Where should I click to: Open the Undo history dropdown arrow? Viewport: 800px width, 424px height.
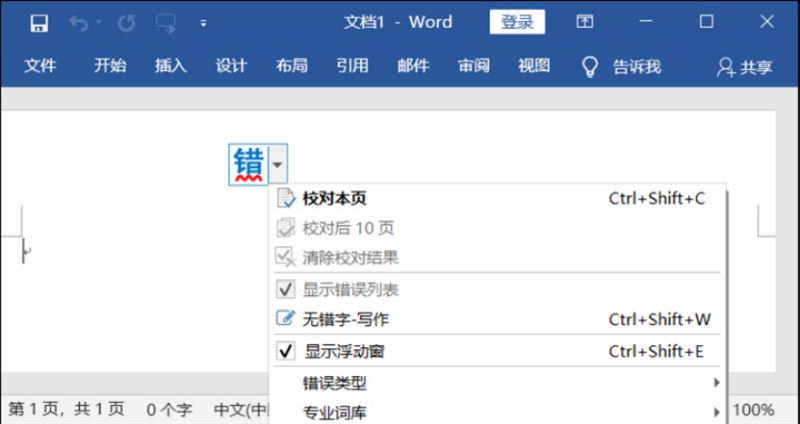tap(98, 22)
